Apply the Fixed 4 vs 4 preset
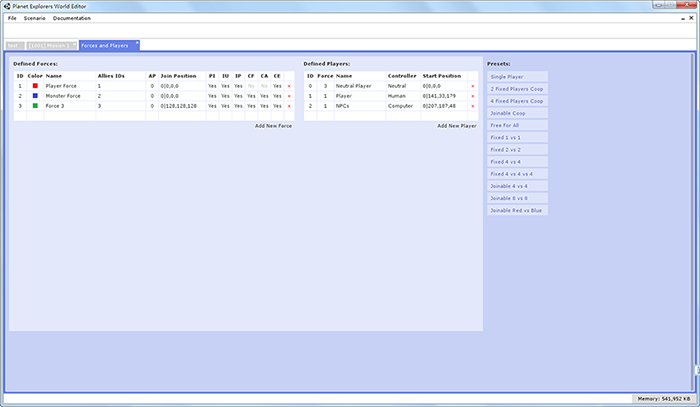700x407 pixels. click(x=517, y=162)
